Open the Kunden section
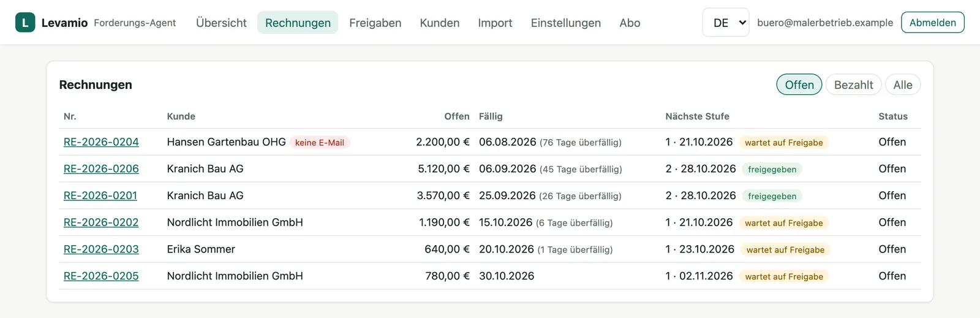980x318 pixels. click(440, 23)
